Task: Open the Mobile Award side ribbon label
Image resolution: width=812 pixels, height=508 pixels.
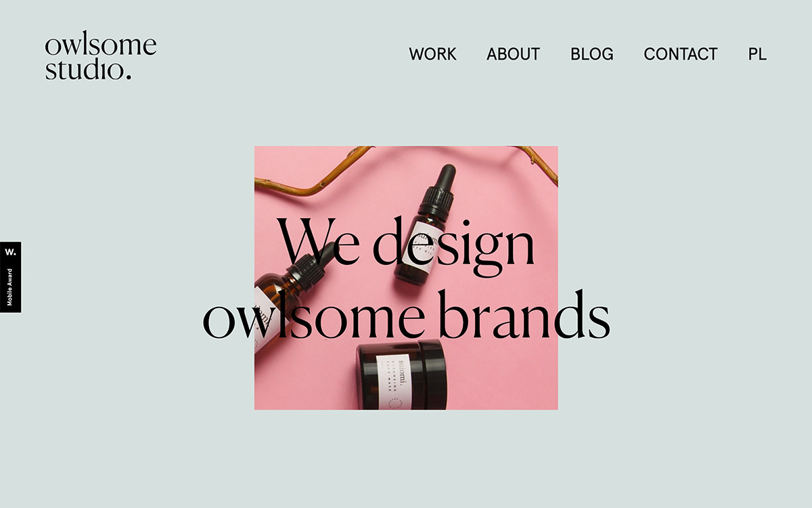Action: pyautogui.click(x=10, y=287)
